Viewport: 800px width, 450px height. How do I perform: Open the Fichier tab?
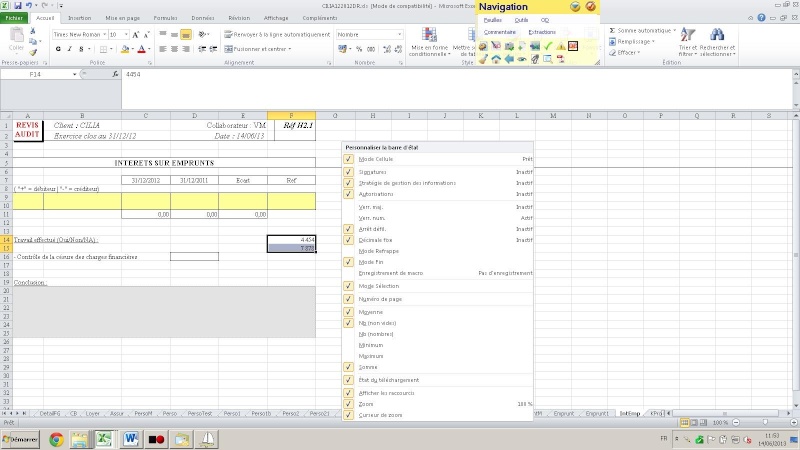(x=14, y=18)
